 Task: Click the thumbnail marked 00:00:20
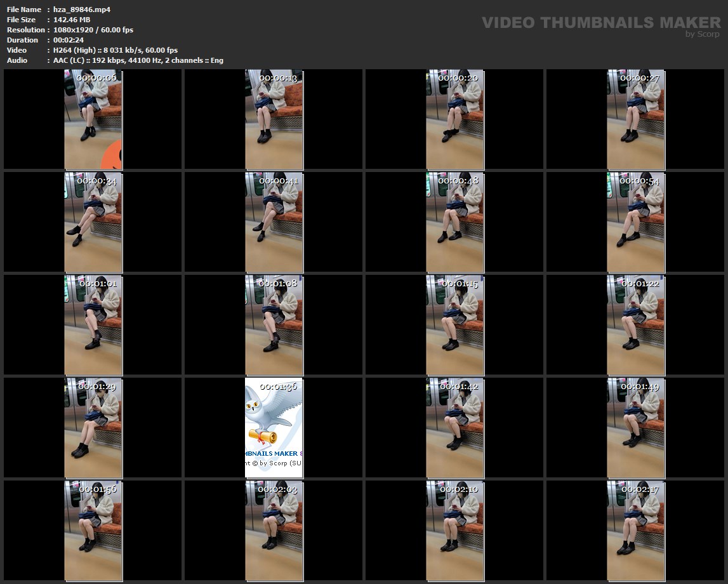(455, 119)
